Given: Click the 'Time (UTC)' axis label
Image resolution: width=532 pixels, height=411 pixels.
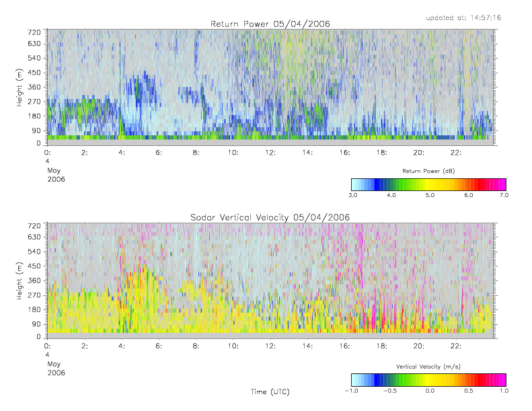Looking at the screenshot, I should (270, 391).
